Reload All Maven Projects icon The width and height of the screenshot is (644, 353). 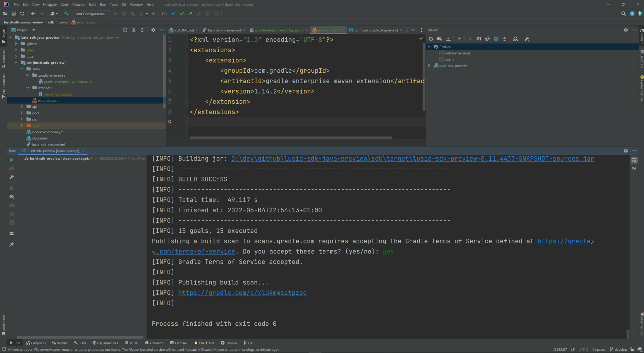point(431,39)
